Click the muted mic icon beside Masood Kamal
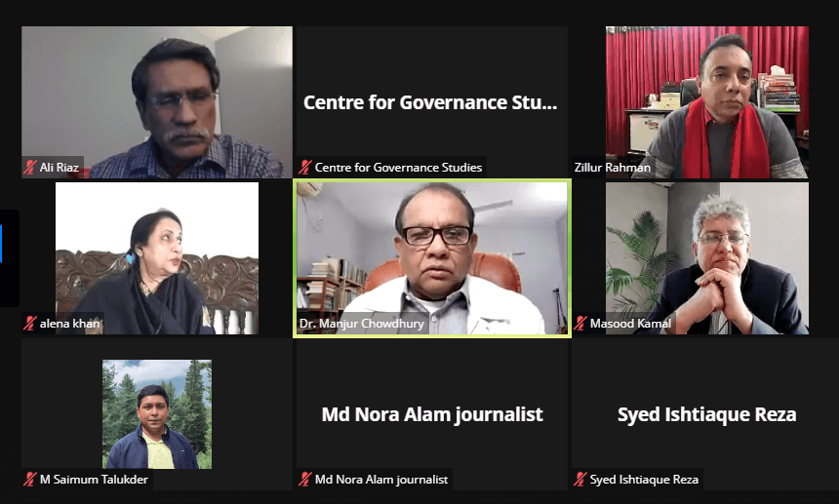Screen dimensions: 839x504 pos(580,324)
